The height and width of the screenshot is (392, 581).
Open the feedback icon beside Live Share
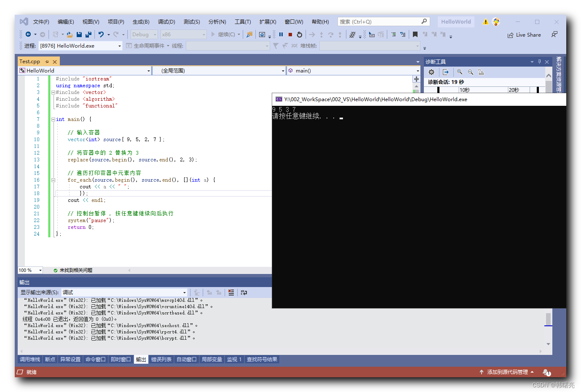(x=554, y=35)
